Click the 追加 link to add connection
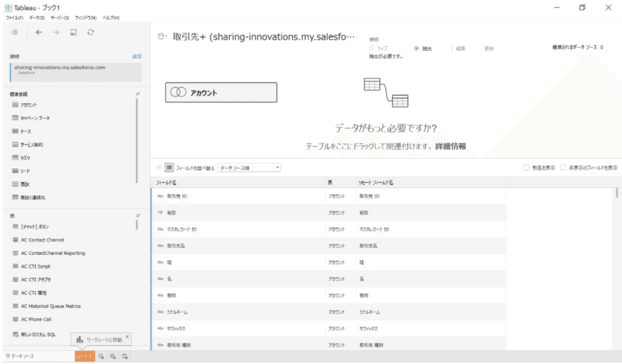 pos(137,56)
